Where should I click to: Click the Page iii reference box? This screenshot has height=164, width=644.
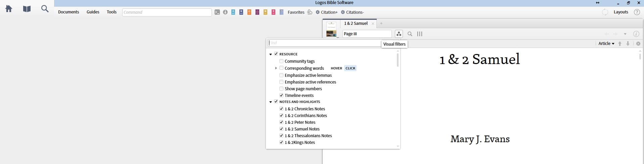click(367, 34)
